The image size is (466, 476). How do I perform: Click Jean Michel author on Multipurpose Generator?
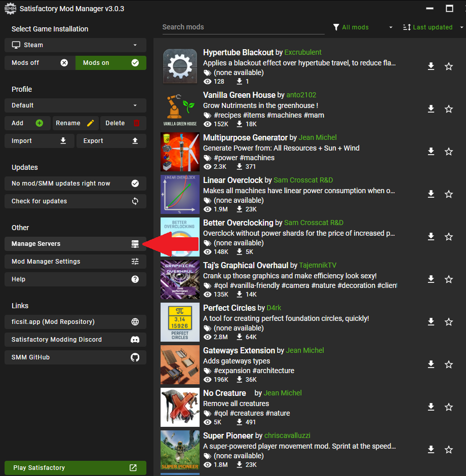pos(318,137)
